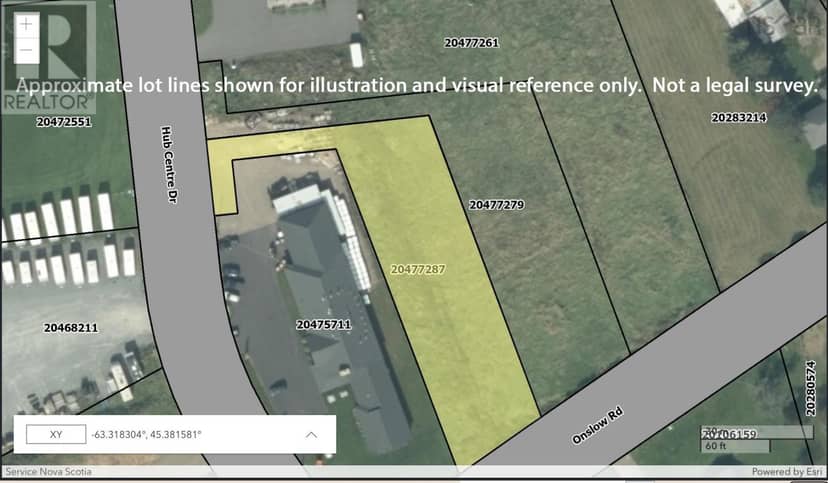Click the 60 ft scale bar

(735, 446)
